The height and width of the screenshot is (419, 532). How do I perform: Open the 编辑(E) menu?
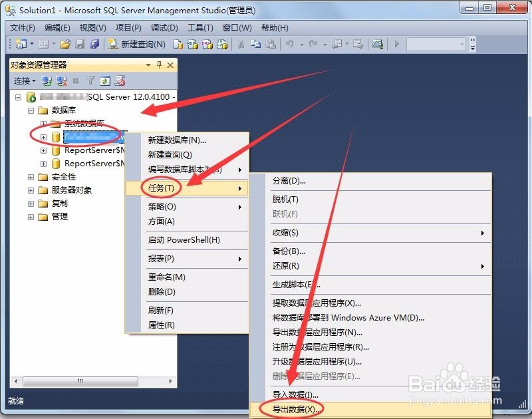click(57, 28)
